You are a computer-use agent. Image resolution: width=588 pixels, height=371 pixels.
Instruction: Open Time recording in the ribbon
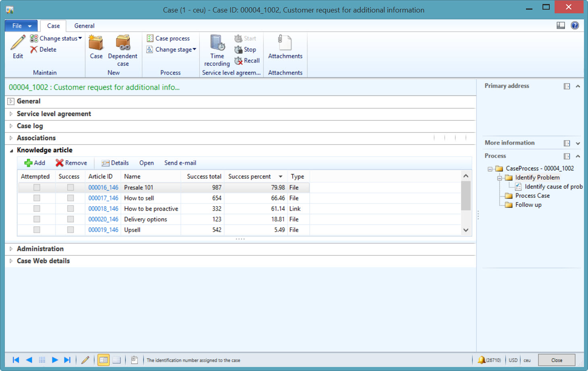[217, 43]
